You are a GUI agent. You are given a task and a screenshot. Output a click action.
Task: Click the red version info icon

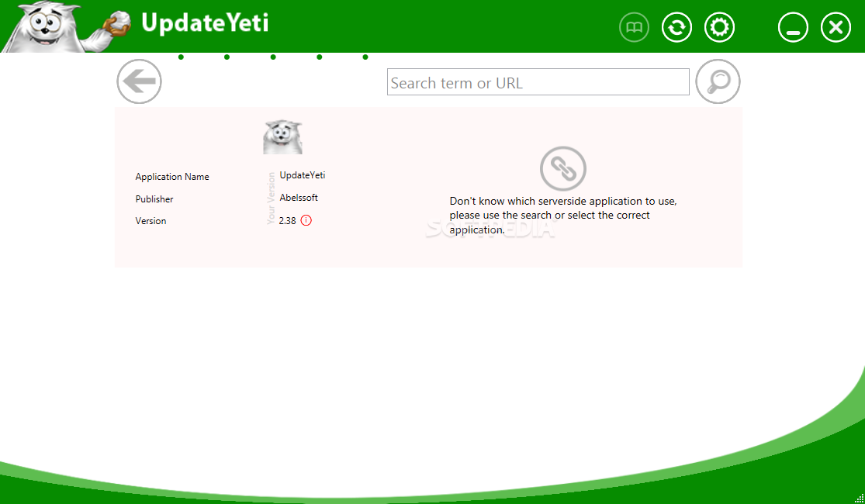(x=306, y=220)
